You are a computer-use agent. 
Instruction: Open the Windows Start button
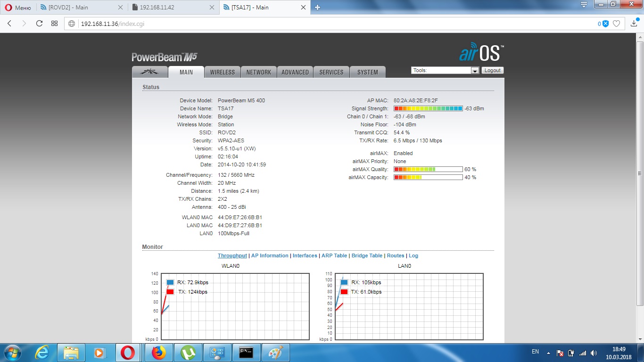[13, 353]
